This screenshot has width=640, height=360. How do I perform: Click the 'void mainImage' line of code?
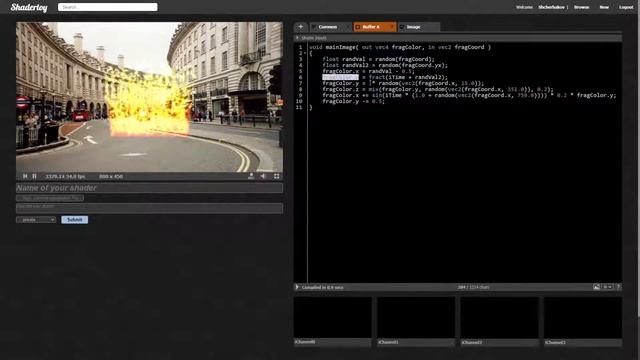click(x=400, y=47)
